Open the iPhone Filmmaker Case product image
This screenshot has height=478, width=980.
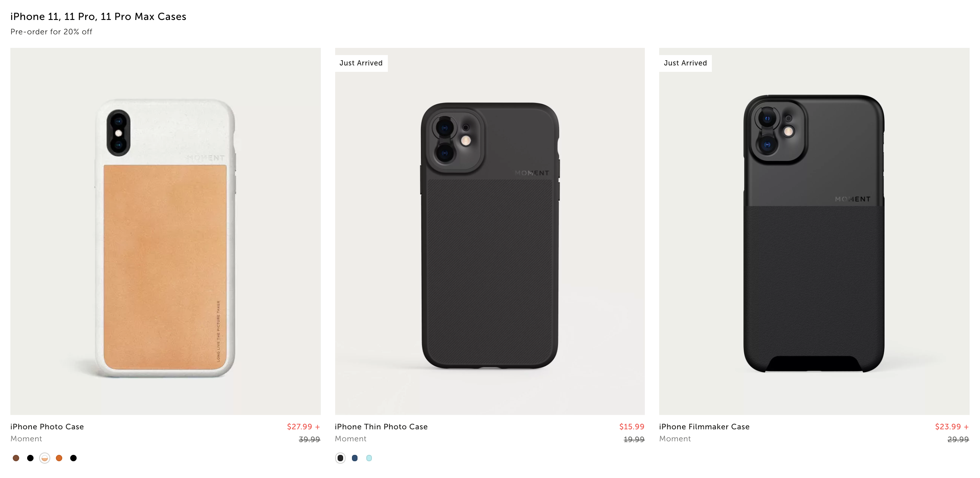[814, 231]
